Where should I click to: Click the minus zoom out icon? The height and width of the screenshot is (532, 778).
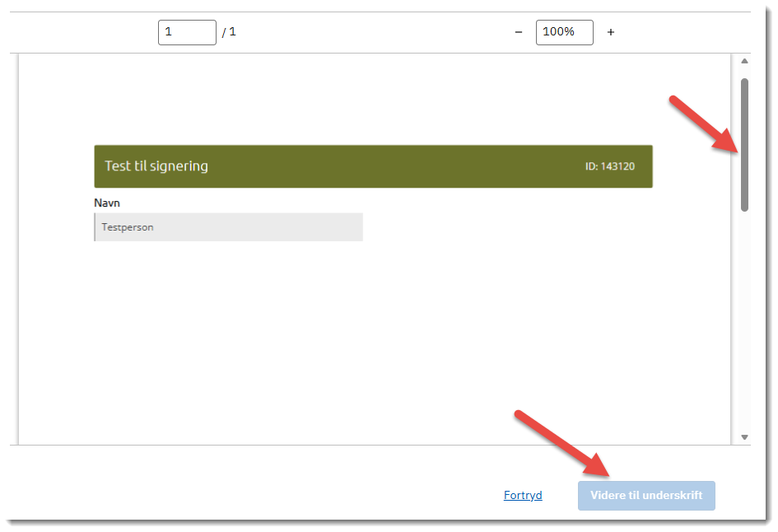(x=519, y=32)
